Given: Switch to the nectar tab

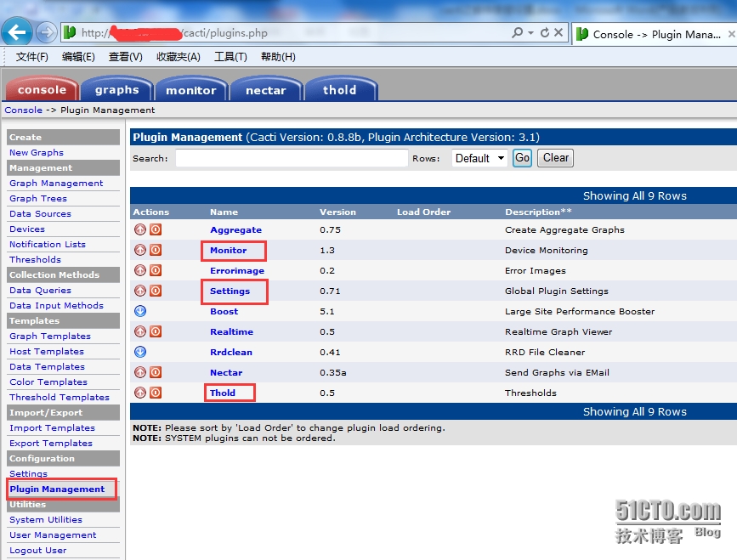Looking at the screenshot, I should click(266, 89).
